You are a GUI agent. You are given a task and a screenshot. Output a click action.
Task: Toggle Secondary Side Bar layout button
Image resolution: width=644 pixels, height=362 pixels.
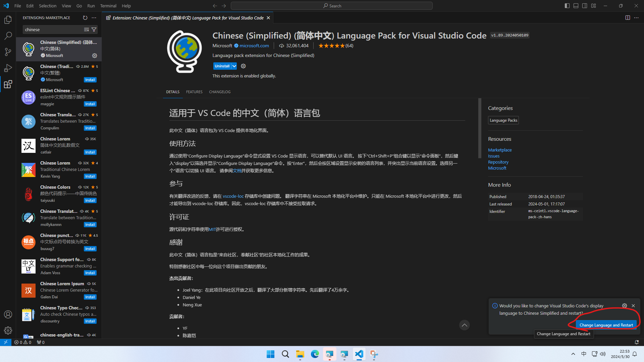click(585, 6)
